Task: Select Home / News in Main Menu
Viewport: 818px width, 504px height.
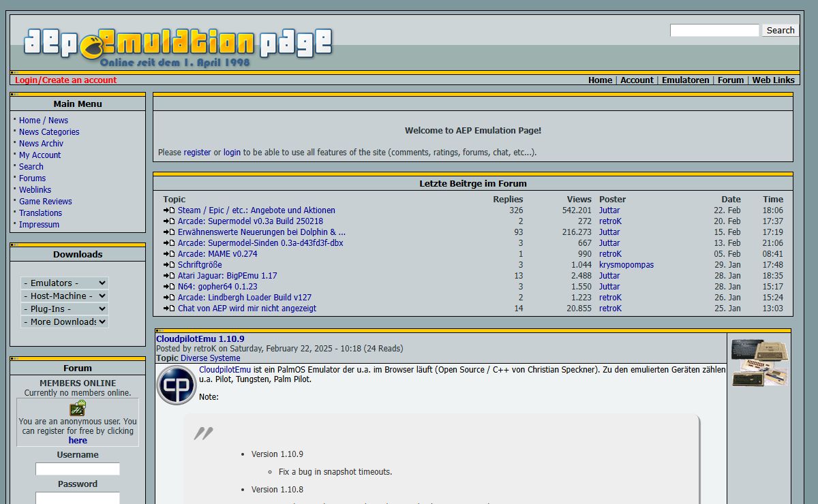Action: [44, 121]
